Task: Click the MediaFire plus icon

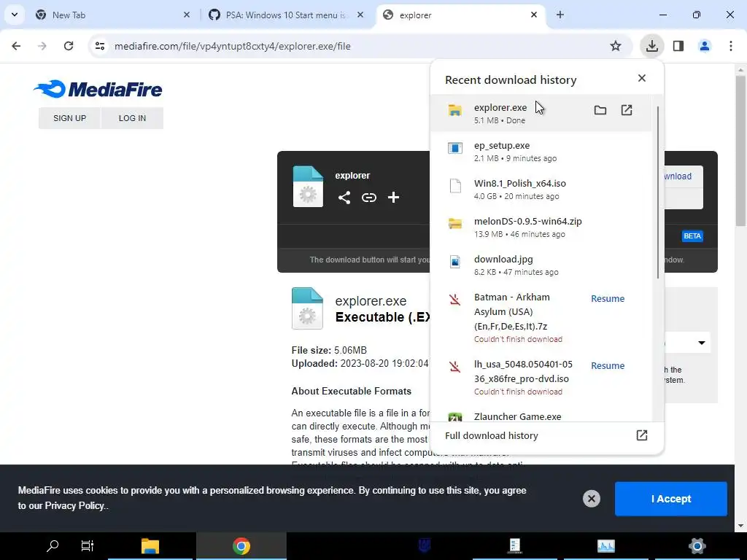Action: click(x=393, y=198)
